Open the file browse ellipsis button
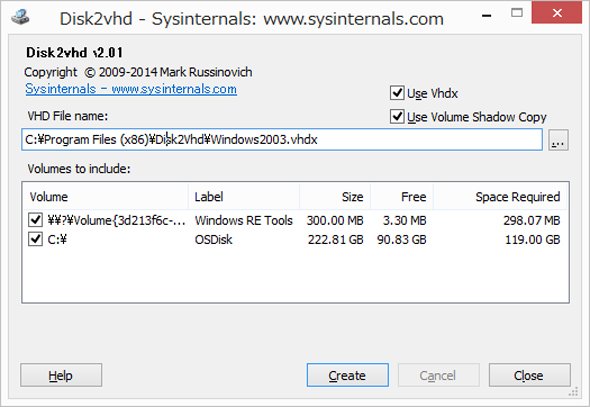This screenshot has width=590, height=407. (x=558, y=140)
